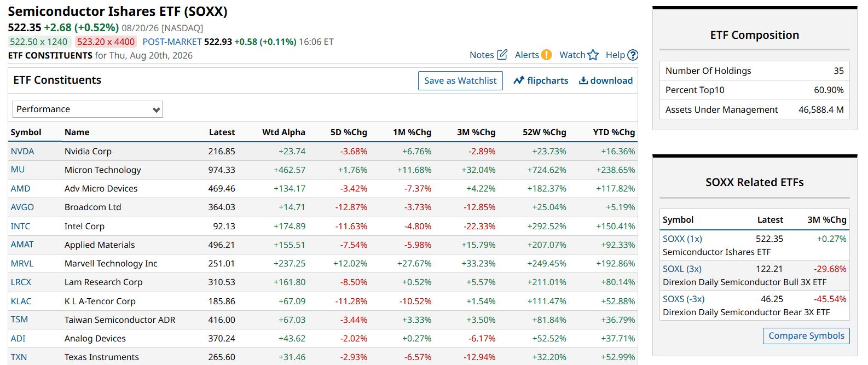Open the TSM symbol link

pos(19,319)
